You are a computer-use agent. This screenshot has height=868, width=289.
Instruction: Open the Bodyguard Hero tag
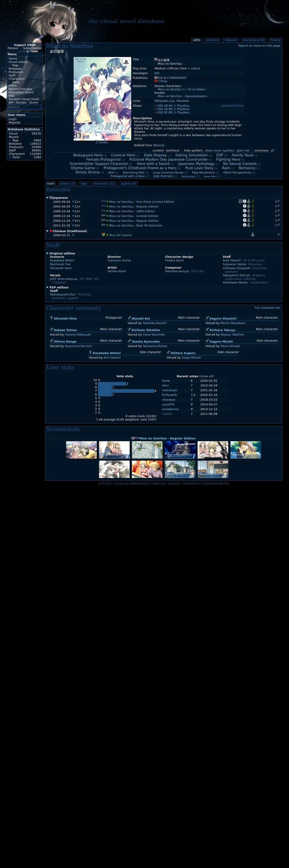[x=88, y=155]
